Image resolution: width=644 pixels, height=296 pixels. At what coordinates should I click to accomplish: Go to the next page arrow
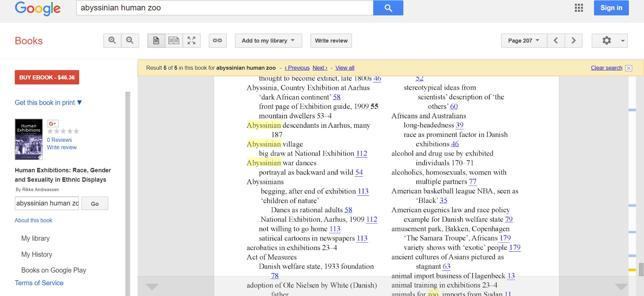[x=574, y=41]
